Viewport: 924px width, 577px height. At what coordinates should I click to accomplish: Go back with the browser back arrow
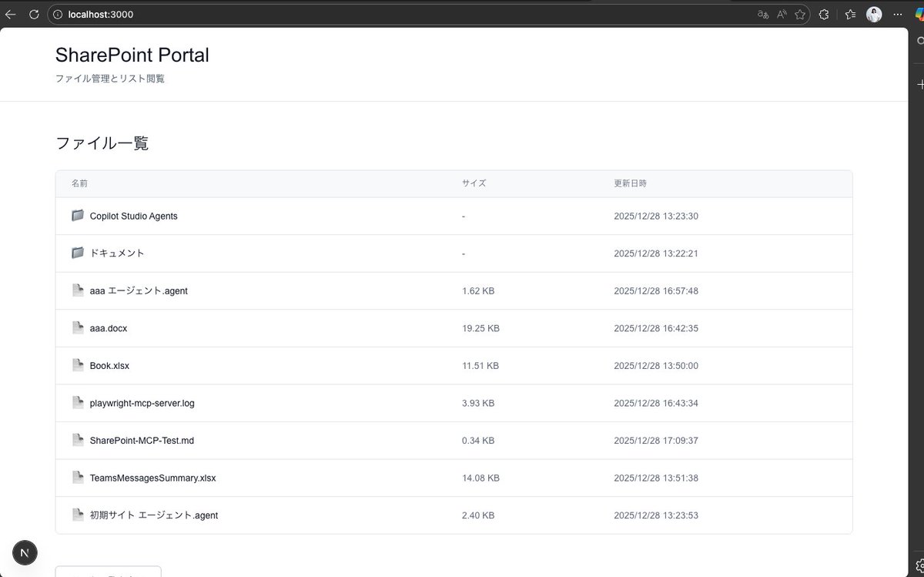point(11,14)
